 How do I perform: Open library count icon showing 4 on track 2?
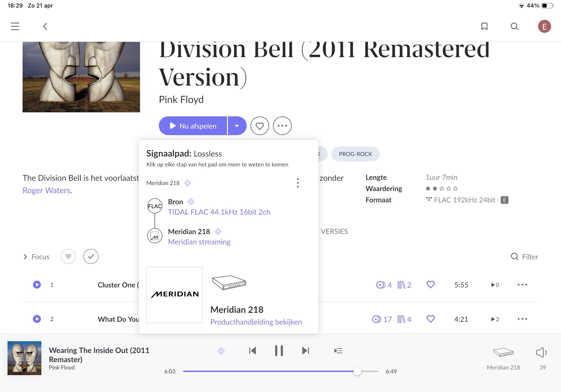pyautogui.click(x=404, y=319)
